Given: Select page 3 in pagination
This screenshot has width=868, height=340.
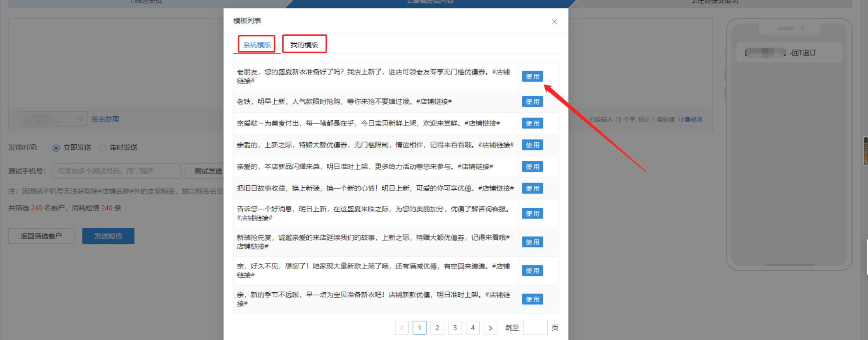Looking at the screenshot, I should [x=455, y=328].
